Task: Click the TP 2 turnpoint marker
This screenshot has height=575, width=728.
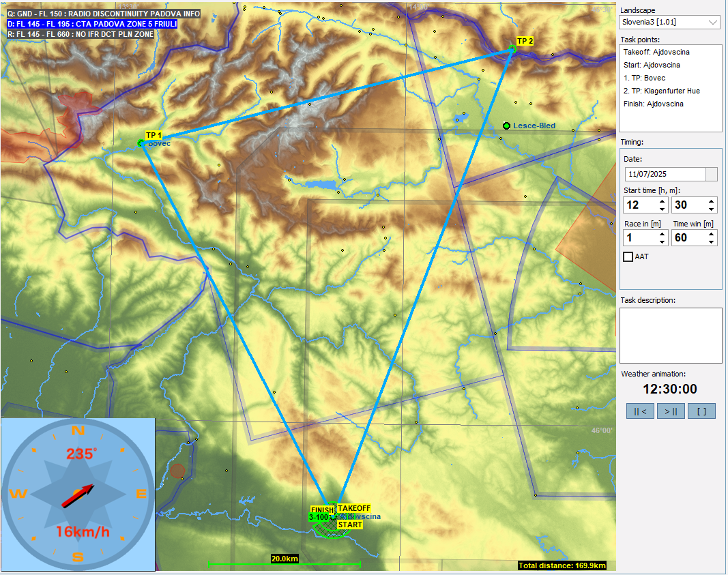Action: (x=512, y=48)
